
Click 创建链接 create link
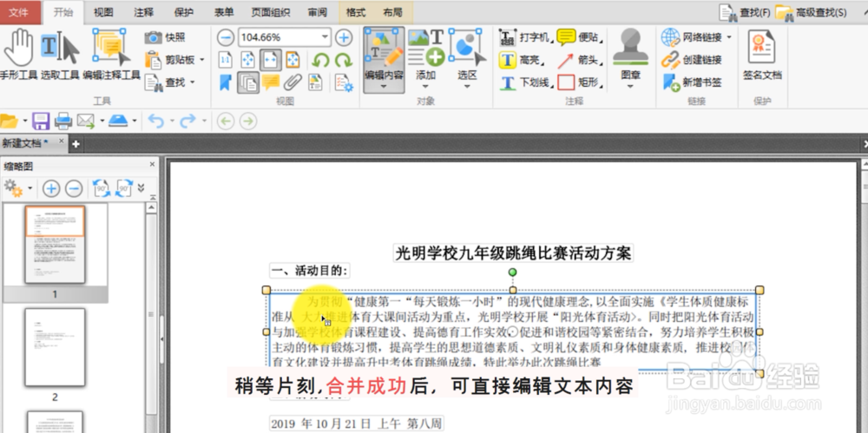(x=692, y=60)
